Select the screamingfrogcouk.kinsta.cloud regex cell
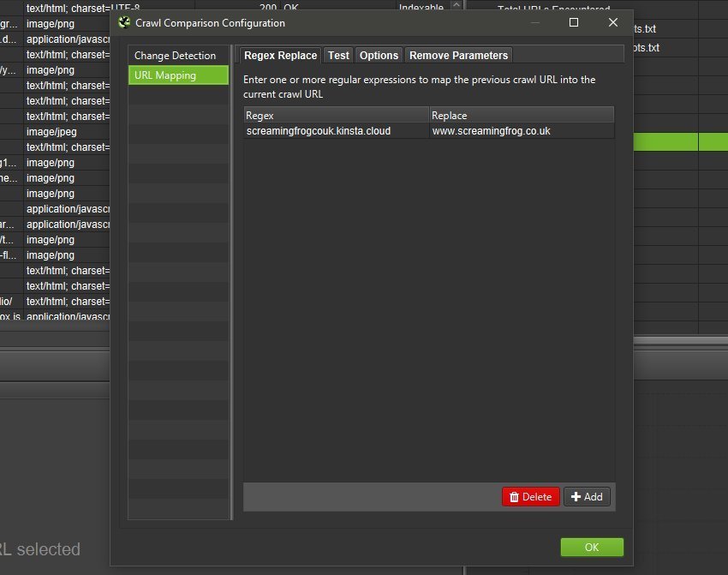The height and width of the screenshot is (575, 728). (336, 131)
